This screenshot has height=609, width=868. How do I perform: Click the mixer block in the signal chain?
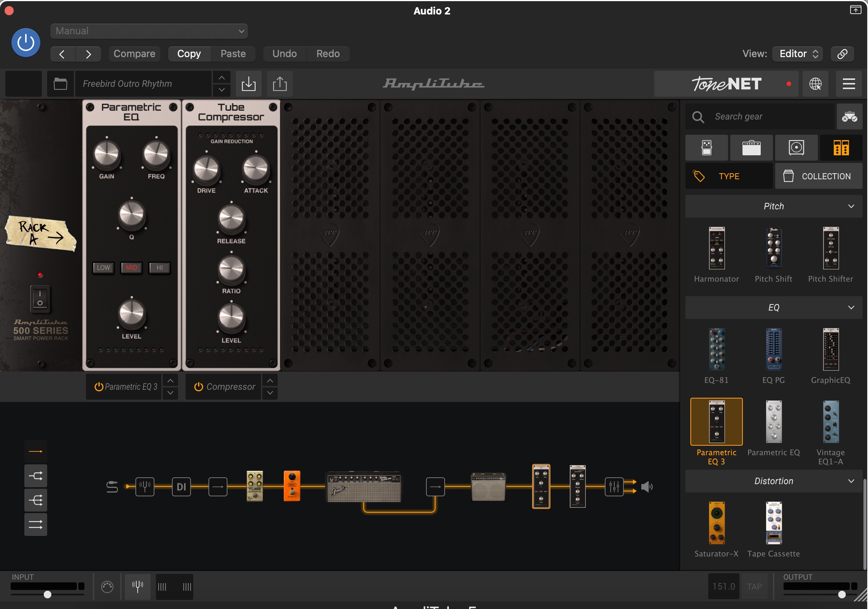[614, 486]
